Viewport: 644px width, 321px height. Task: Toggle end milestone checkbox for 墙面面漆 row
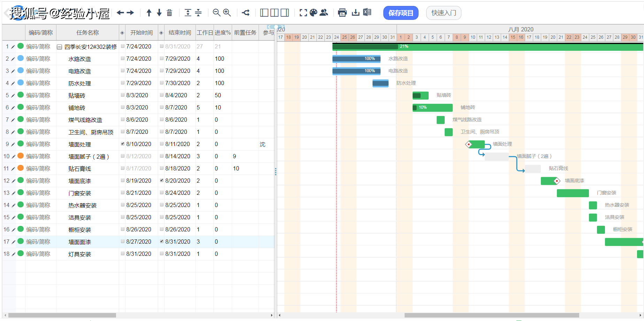[x=162, y=241]
